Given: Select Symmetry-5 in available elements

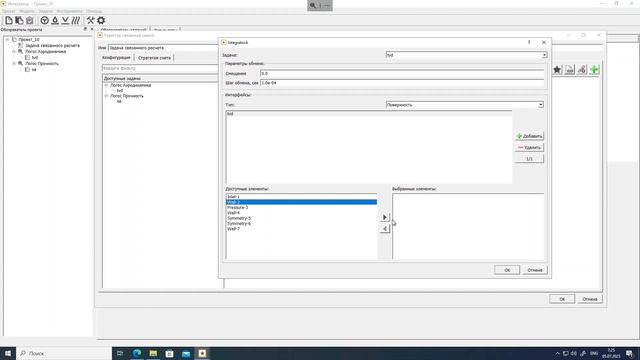Looking at the screenshot, I should point(301,218).
